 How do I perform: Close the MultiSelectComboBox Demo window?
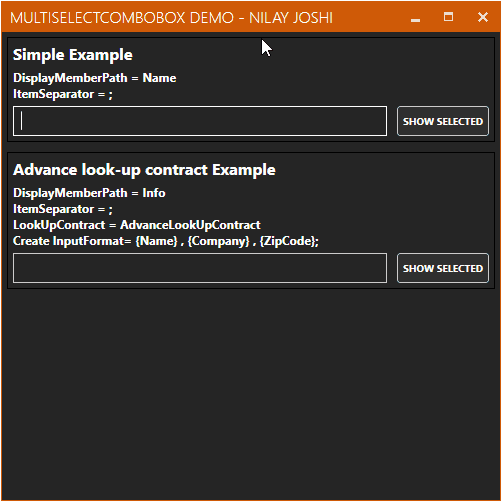[x=482, y=17]
